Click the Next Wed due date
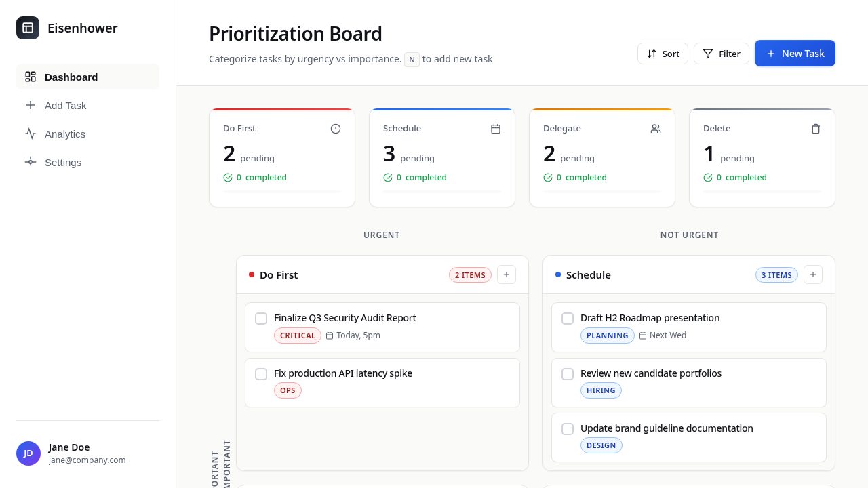The image size is (868, 488). coord(663,335)
